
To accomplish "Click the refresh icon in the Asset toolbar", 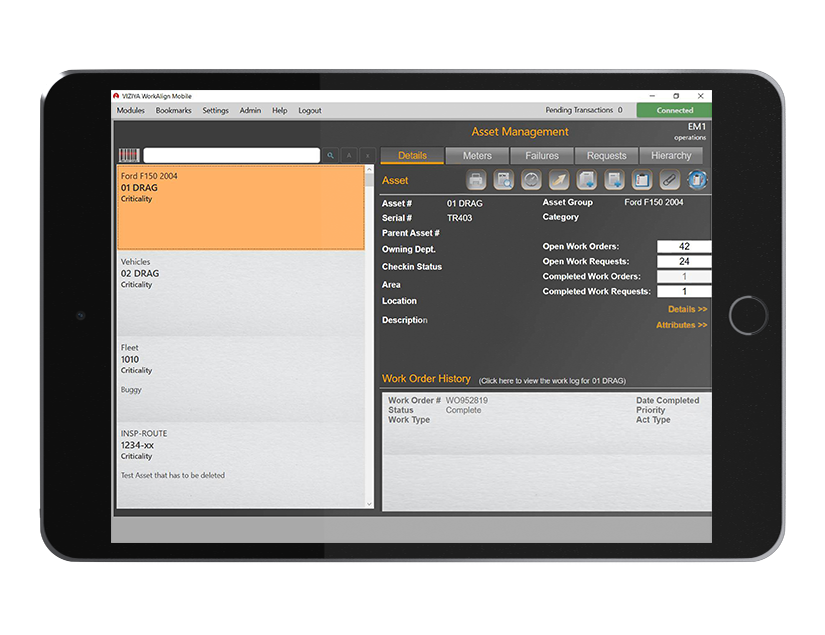I will (x=531, y=180).
